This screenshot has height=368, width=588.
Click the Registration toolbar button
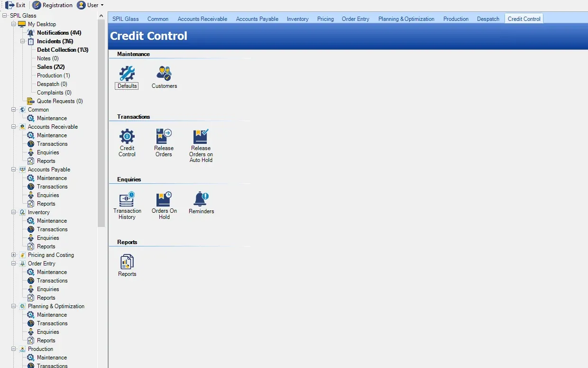[x=53, y=5]
